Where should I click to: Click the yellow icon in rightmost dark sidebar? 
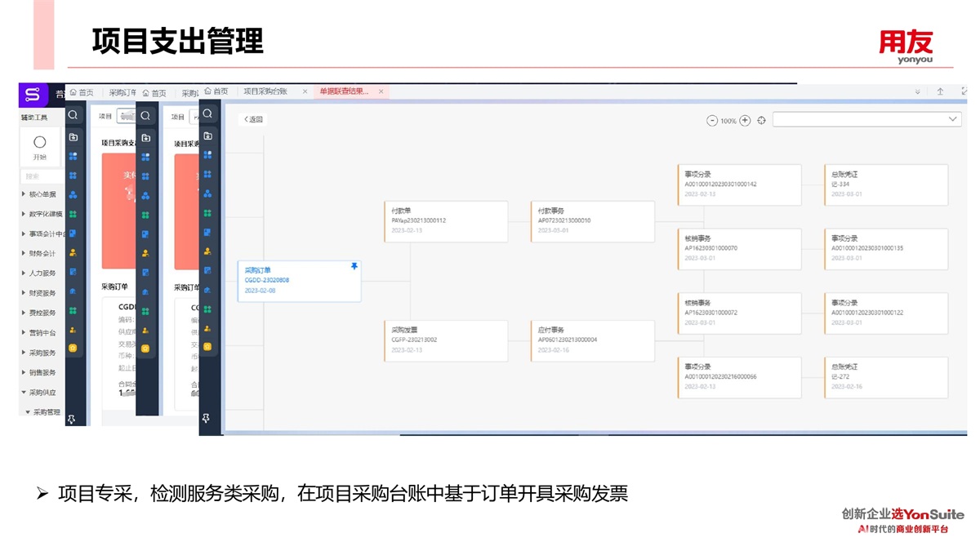(207, 347)
